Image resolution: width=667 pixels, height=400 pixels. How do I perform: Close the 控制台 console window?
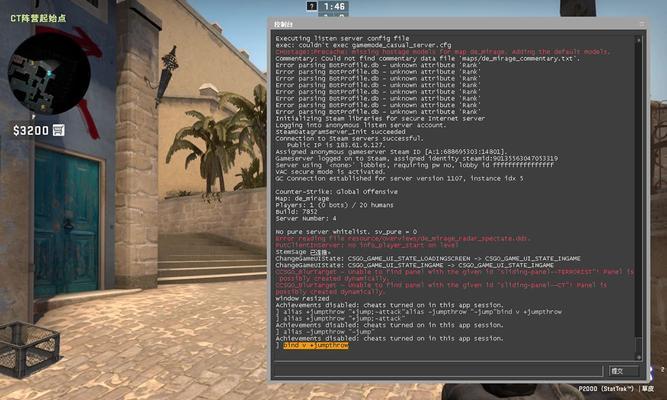click(x=642, y=24)
